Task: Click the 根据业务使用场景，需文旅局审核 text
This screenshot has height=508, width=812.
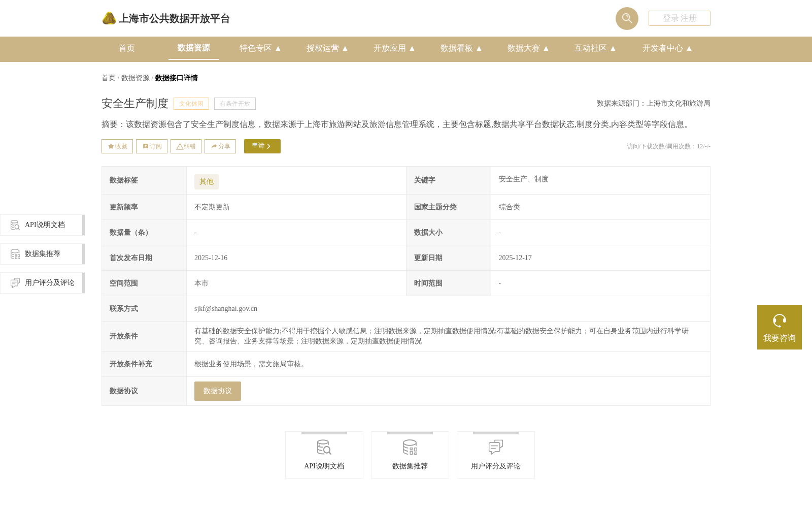Action: pos(251,364)
